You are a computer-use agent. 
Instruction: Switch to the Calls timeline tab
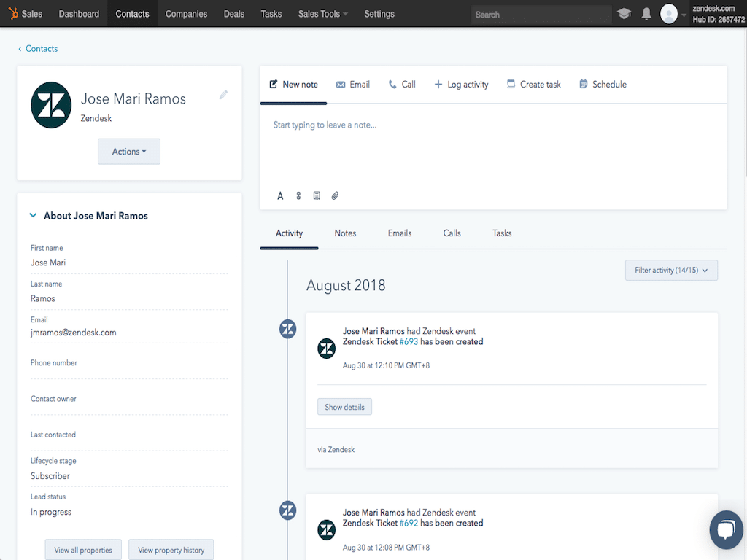tap(452, 233)
